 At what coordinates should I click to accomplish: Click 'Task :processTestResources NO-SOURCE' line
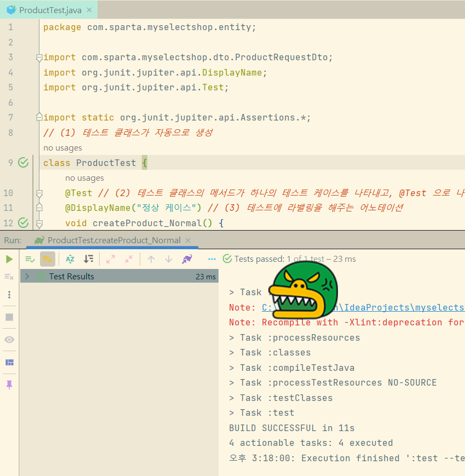click(332, 383)
